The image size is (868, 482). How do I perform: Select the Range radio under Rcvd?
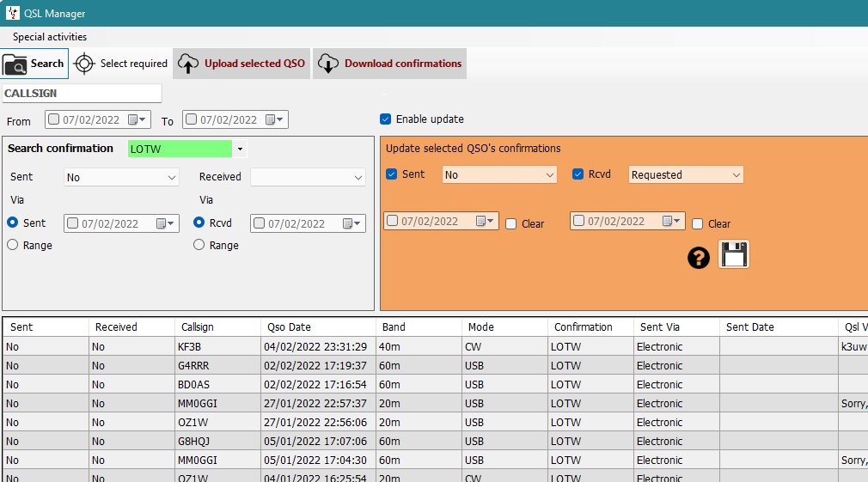pos(199,245)
